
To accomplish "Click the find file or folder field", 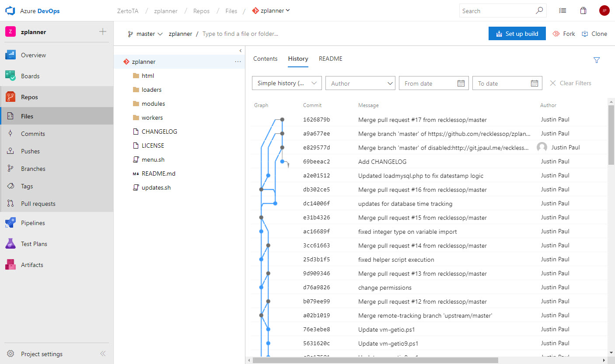I will coord(241,34).
